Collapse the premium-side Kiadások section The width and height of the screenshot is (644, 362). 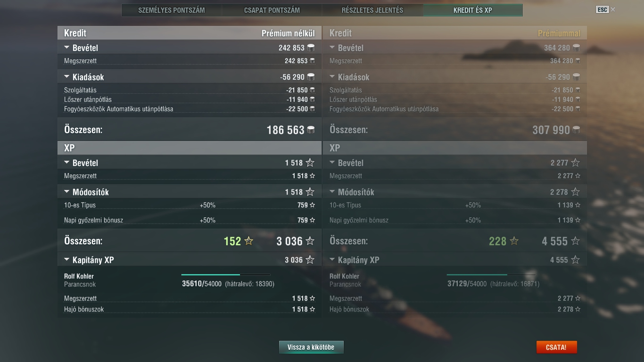(x=332, y=77)
